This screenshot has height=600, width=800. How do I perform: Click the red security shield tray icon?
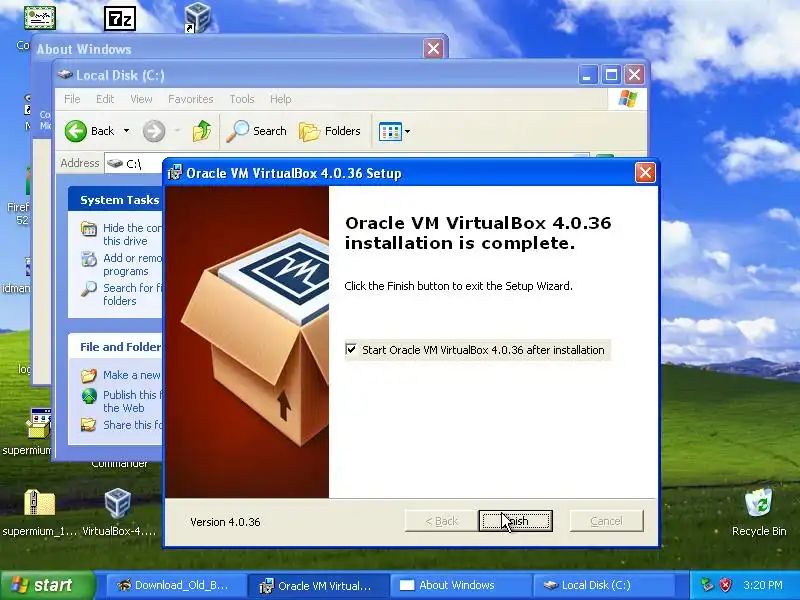(725, 585)
